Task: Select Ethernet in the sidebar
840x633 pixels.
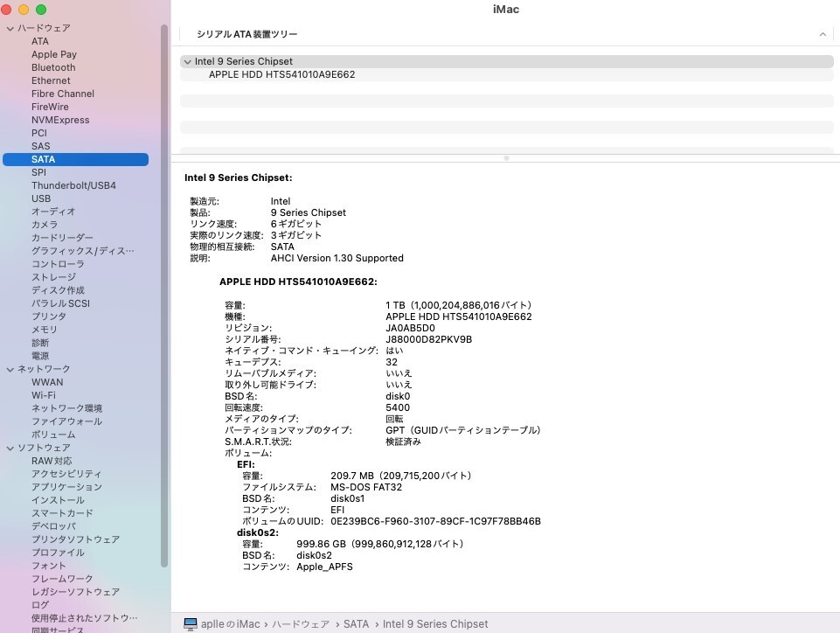Action: point(51,80)
